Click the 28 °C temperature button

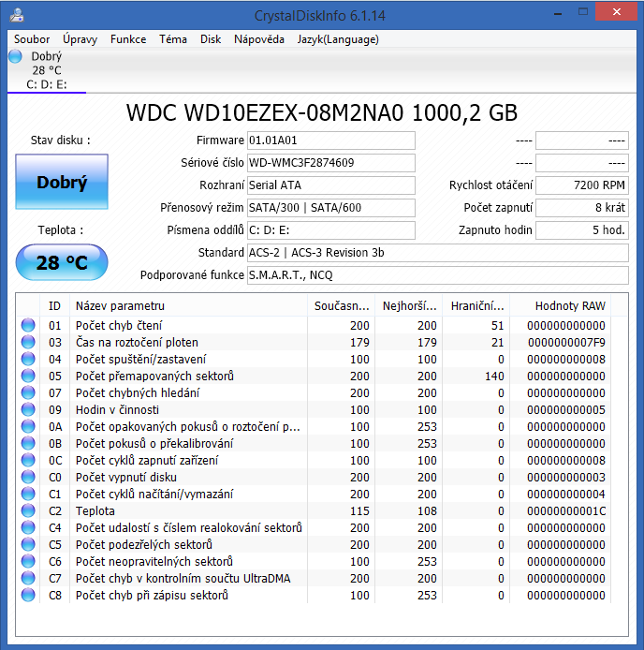point(62,263)
